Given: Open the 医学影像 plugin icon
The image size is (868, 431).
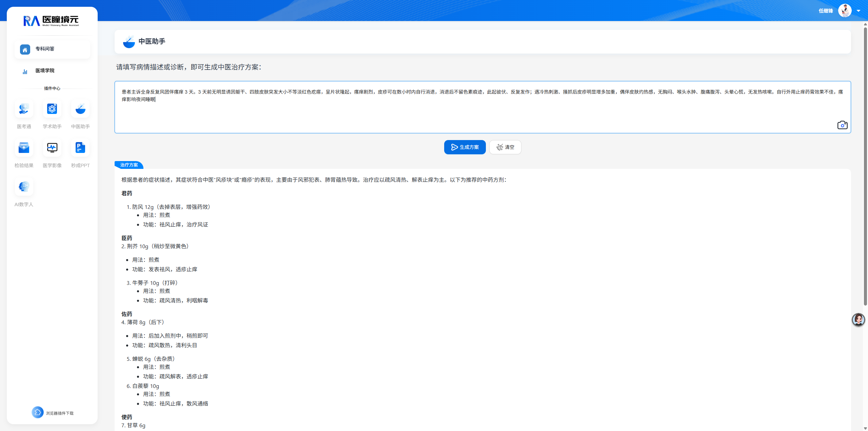Looking at the screenshot, I should click(x=52, y=148).
